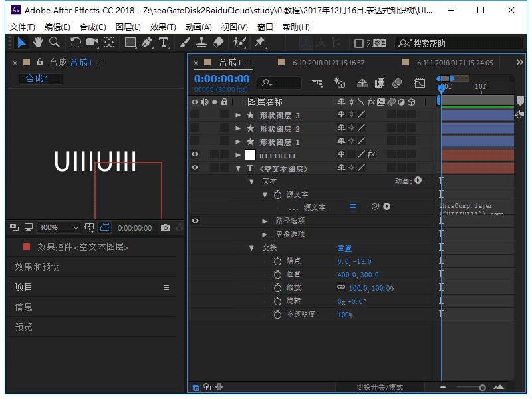Toggle visibility of the UIIIUIII solid layer
The width and height of the screenshot is (532, 399).
[x=194, y=154]
